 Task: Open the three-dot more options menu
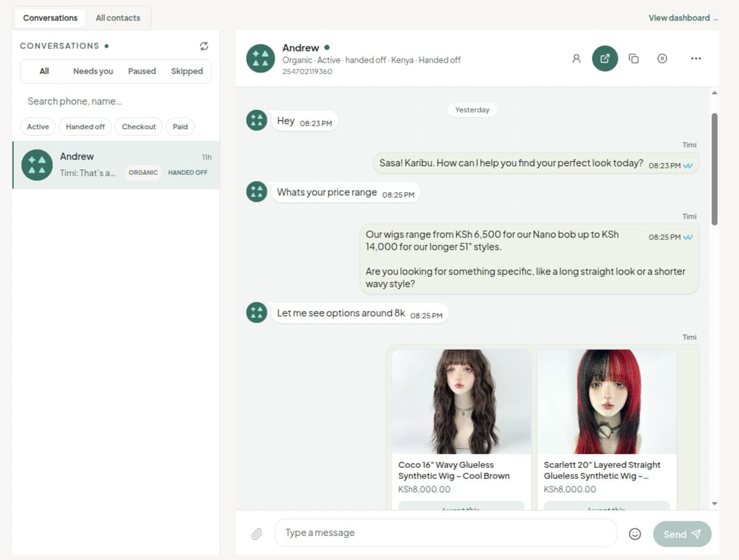tap(696, 58)
